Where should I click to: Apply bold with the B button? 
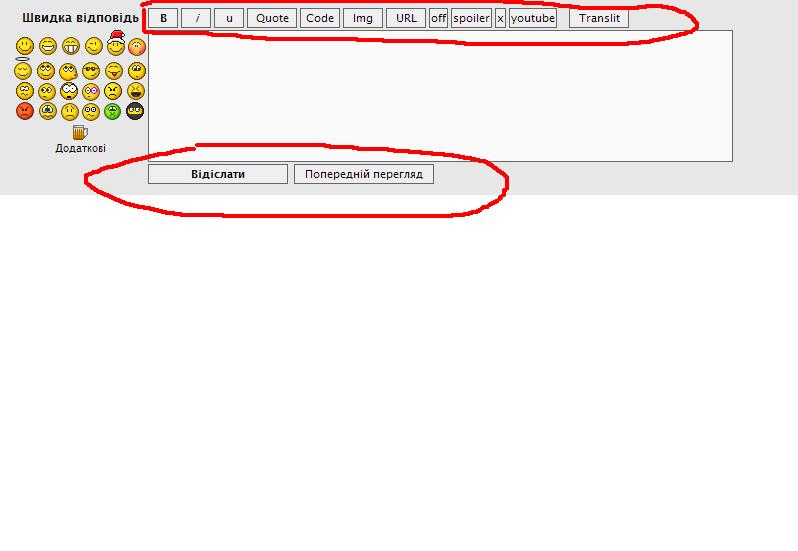click(163, 18)
